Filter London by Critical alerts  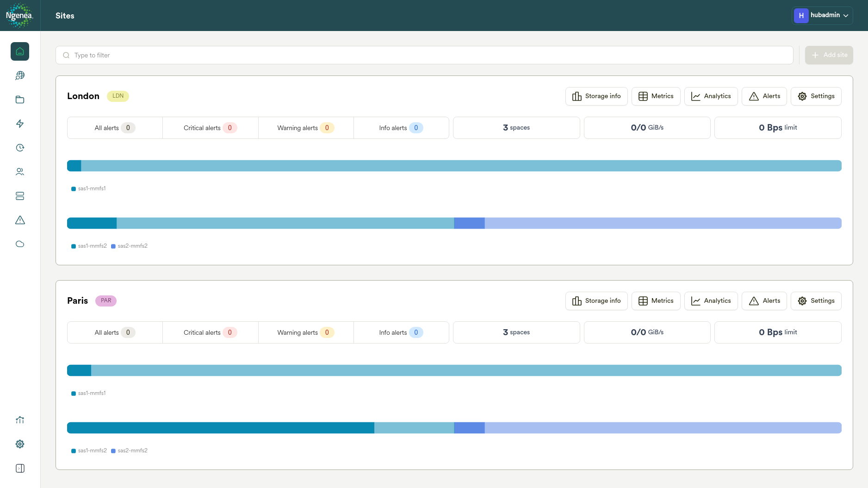tap(210, 128)
